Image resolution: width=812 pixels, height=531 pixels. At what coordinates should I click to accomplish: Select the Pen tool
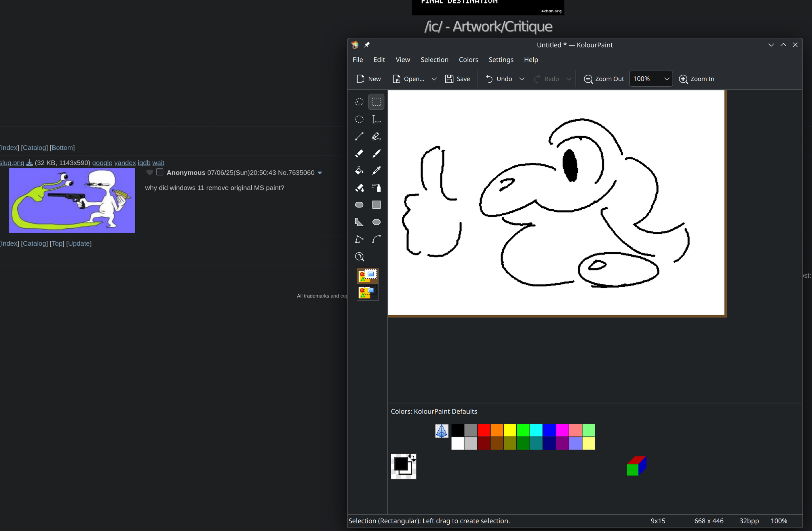click(x=376, y=136)
